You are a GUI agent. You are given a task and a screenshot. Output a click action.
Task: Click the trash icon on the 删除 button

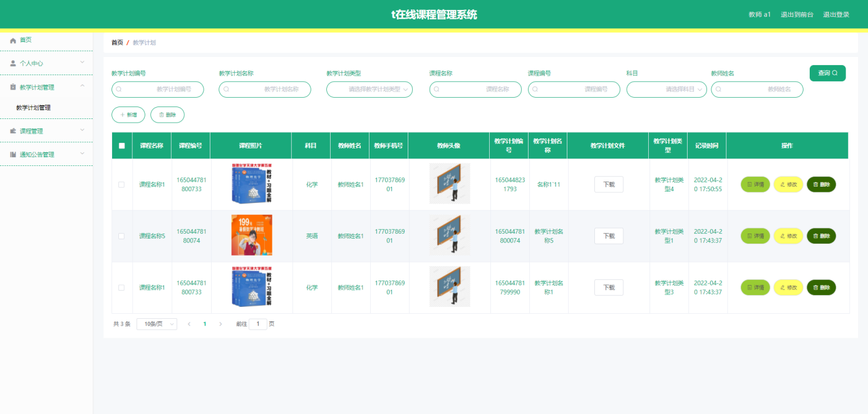[x=160, y=115]
